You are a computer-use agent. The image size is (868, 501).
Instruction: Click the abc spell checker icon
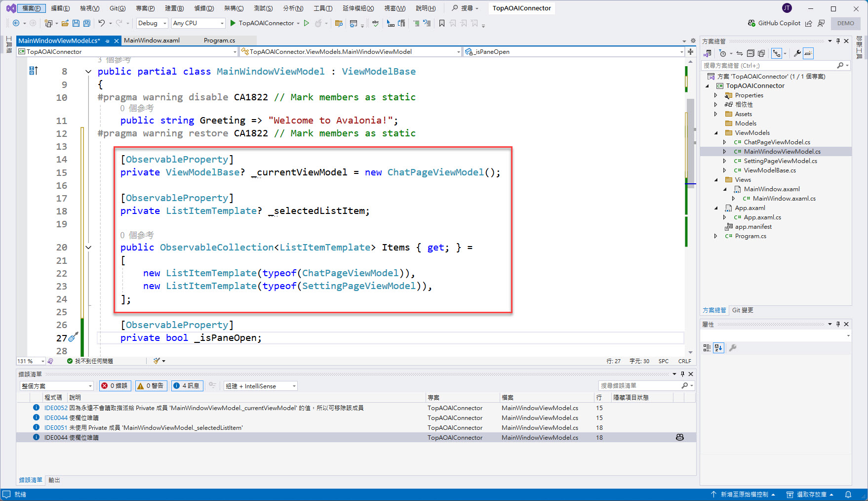pyautogui.click(x=376, y=23)
